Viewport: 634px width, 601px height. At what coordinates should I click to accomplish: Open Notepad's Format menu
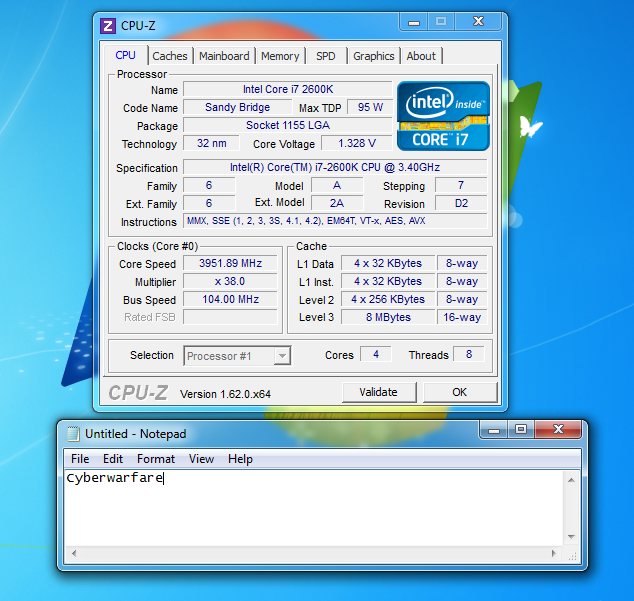156,459
